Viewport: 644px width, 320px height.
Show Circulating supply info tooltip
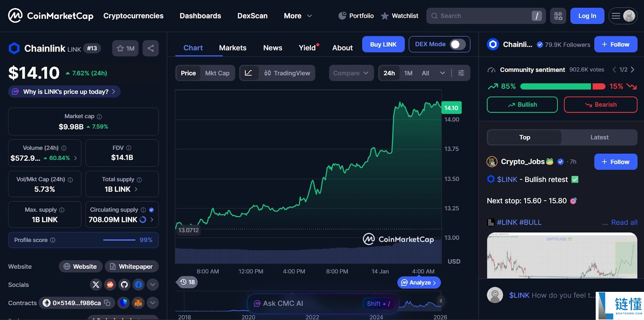pyautogui.click(x=143, y=210)
